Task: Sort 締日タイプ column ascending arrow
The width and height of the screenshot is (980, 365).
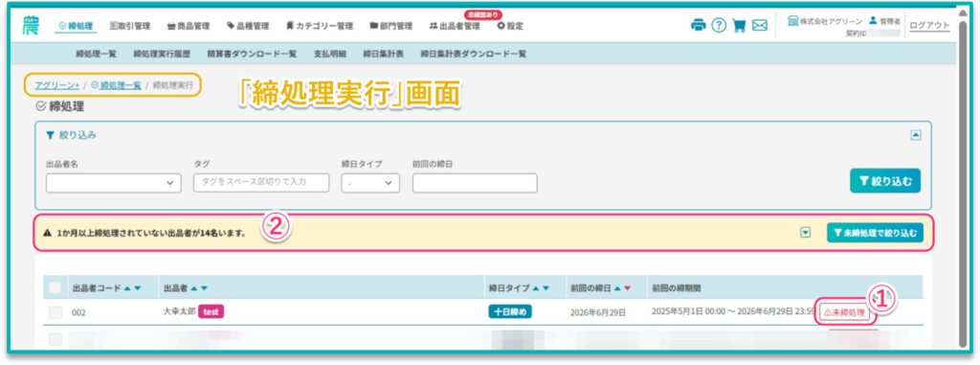Action: (536, 288)
